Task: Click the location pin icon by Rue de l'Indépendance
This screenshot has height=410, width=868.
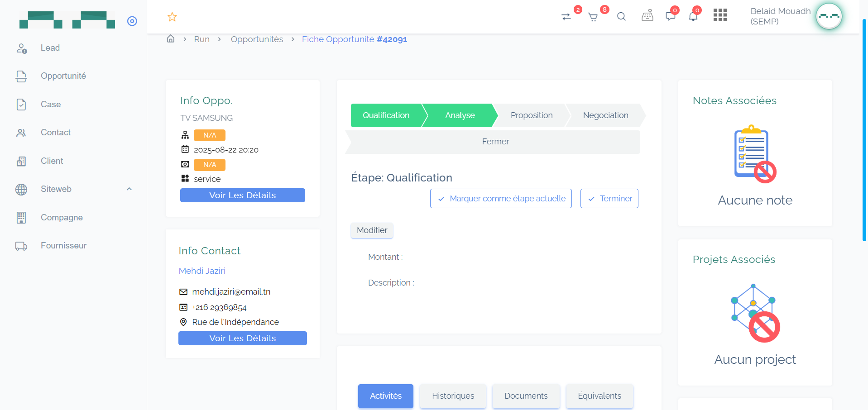Action: (183, 322)
